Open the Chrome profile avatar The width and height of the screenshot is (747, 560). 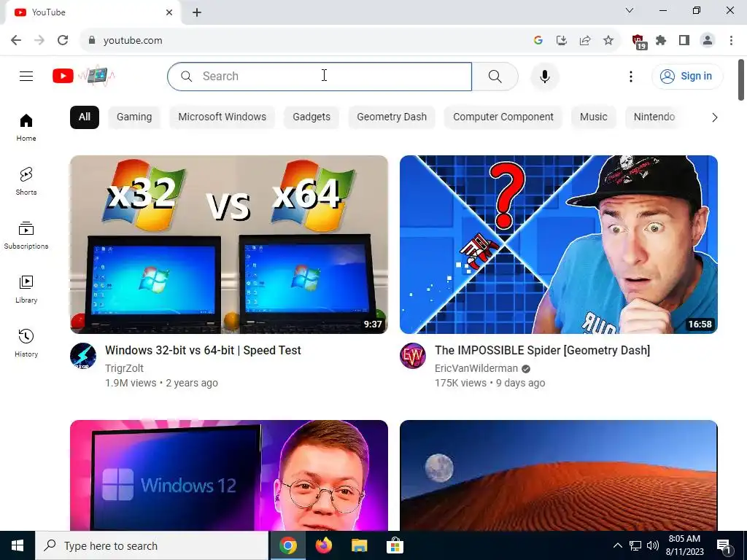[x=708, y=41]
